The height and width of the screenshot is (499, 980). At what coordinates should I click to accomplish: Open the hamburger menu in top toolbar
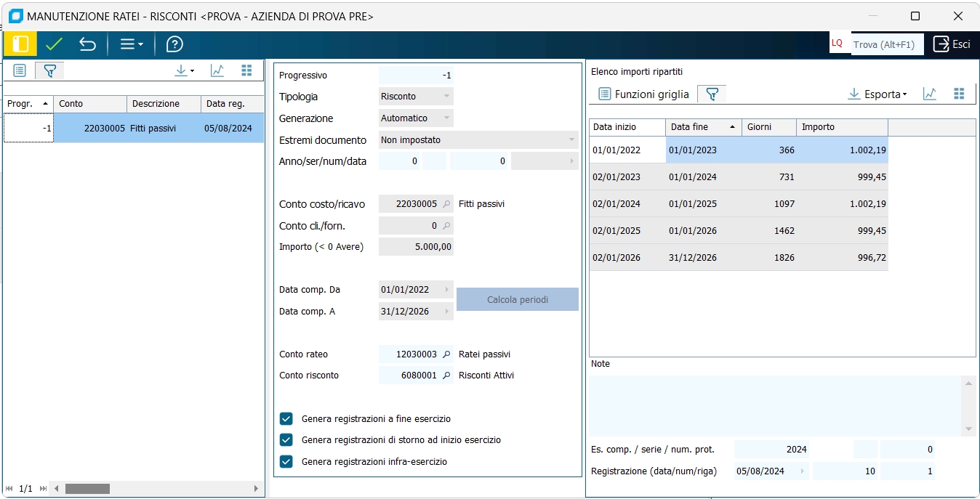coord(131,44)
